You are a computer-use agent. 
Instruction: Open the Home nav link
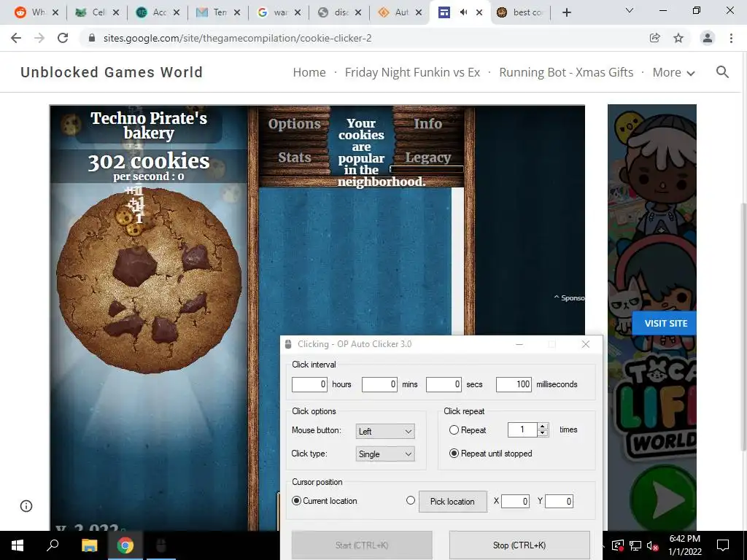tap(309, 72)
